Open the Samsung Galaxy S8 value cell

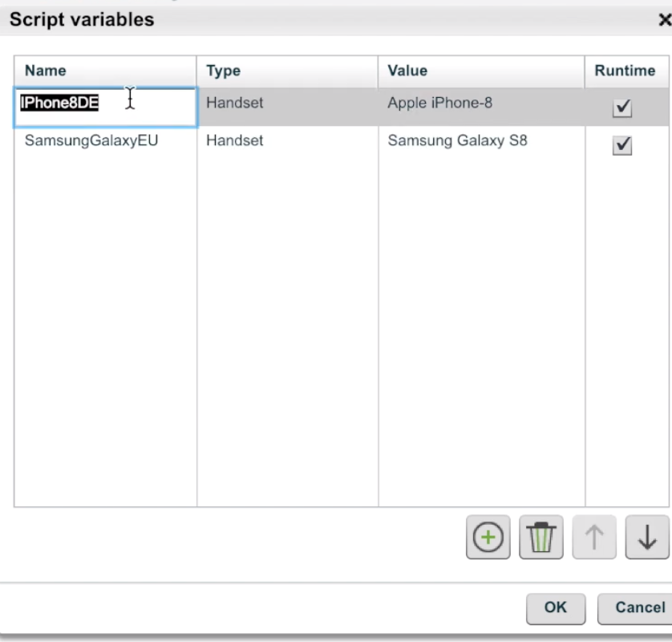tap(480, 141)
